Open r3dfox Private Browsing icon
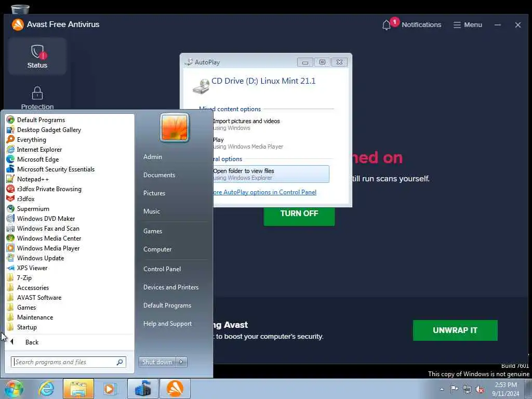Viewport: 532px width, 399px height. pos(10,189)
